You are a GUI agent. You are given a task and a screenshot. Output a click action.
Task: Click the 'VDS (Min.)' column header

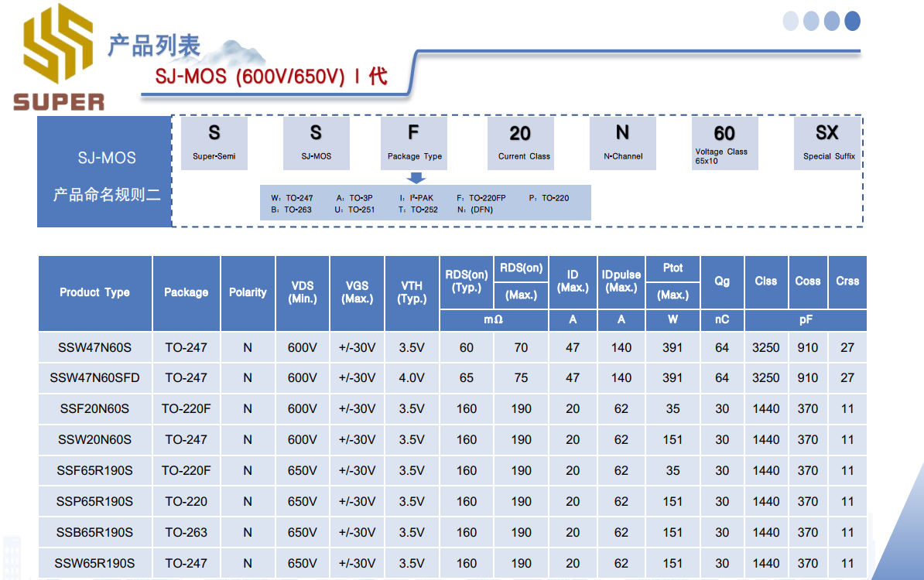click(x=303, y=292)
